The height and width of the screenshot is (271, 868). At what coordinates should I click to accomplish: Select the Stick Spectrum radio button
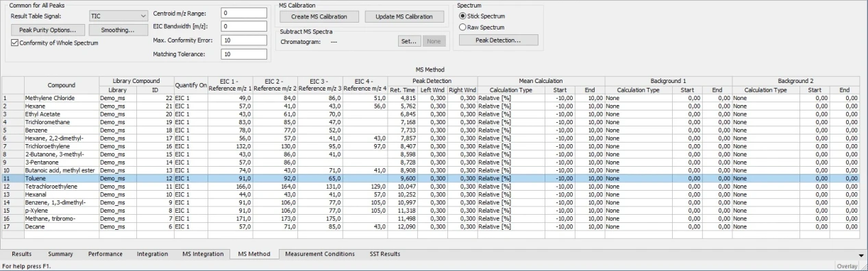coord(463,15)
